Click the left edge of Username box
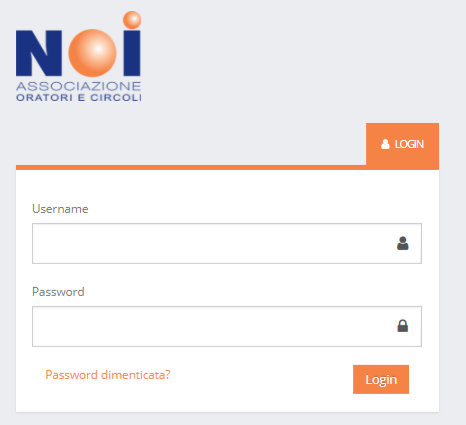The image size is (466, 425). point(33,243)
